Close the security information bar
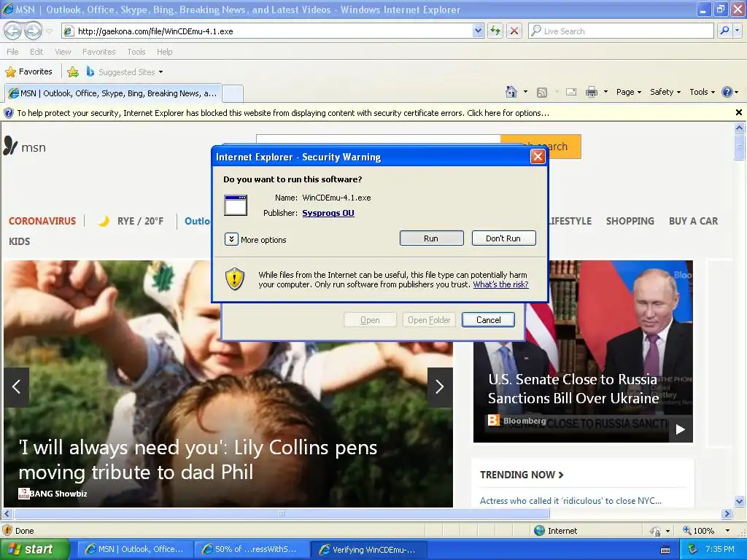 pos(739,112)
